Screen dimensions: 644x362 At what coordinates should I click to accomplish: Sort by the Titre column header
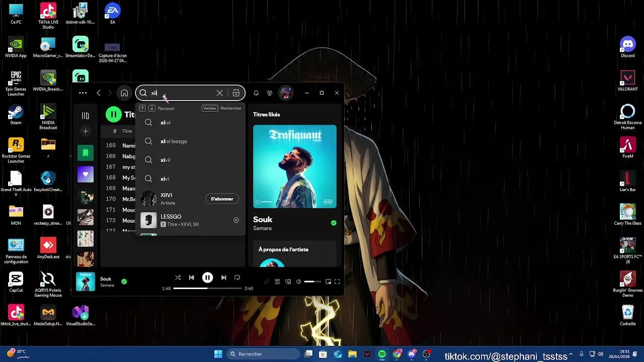tap(127, 131)
